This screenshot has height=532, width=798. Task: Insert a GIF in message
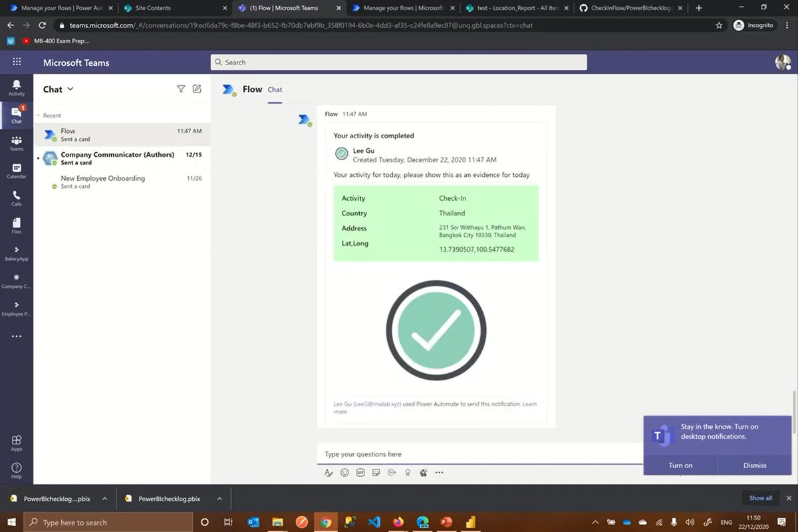click(360, 472)
